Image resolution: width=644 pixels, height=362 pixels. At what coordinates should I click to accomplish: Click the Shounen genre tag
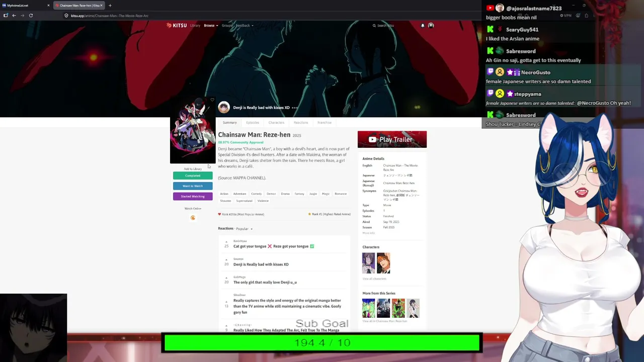(x=225, y=201)
